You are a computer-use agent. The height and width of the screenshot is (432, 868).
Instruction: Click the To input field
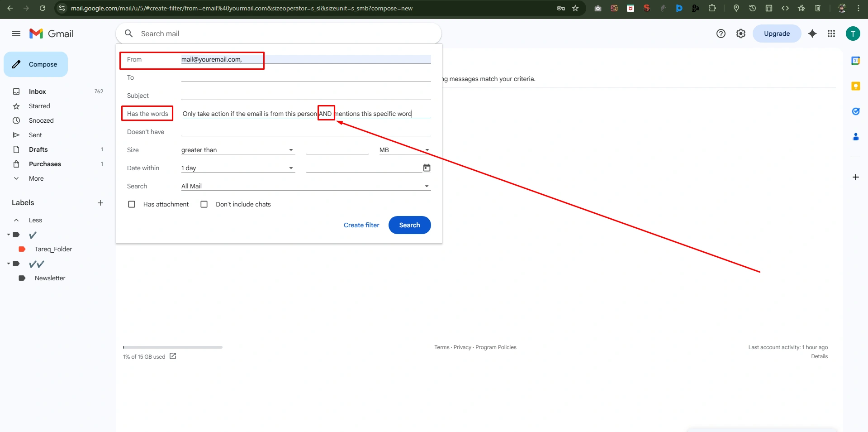click(x=306, y=77)
